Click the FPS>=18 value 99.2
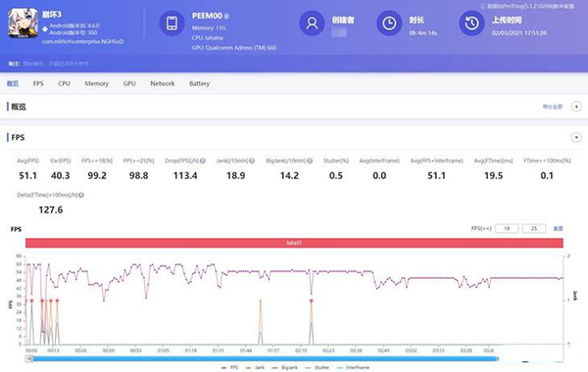 (97, 175)
